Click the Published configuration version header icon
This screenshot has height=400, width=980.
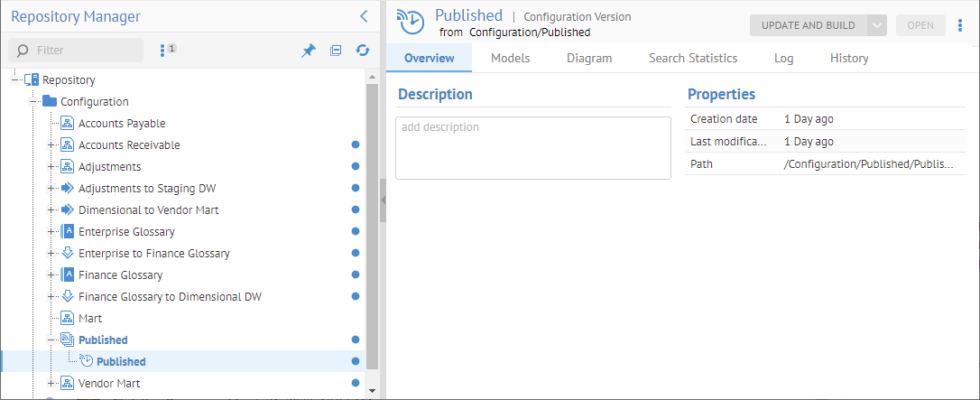pyautogui.click(x=411, y=22)
